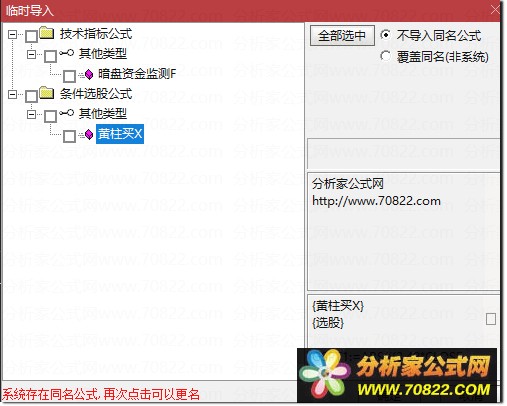507x406 pixels.
Task: Select the 技术指标公式 tree label
Action: (96, 34)
